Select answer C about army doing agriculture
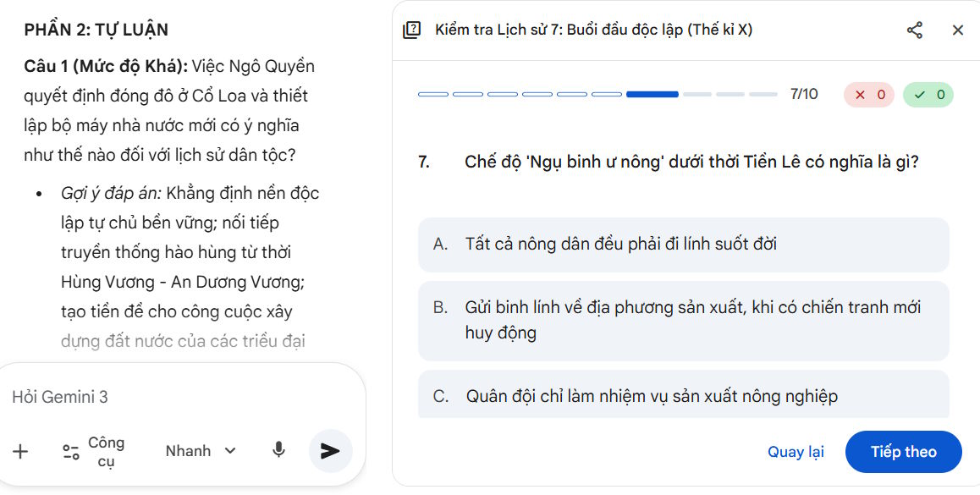 point(684,395)
